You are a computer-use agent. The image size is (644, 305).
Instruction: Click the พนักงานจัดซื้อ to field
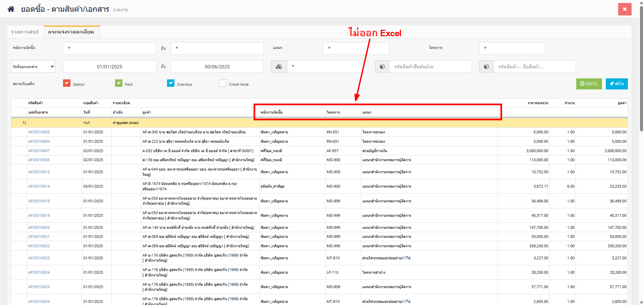pos(217,48)
